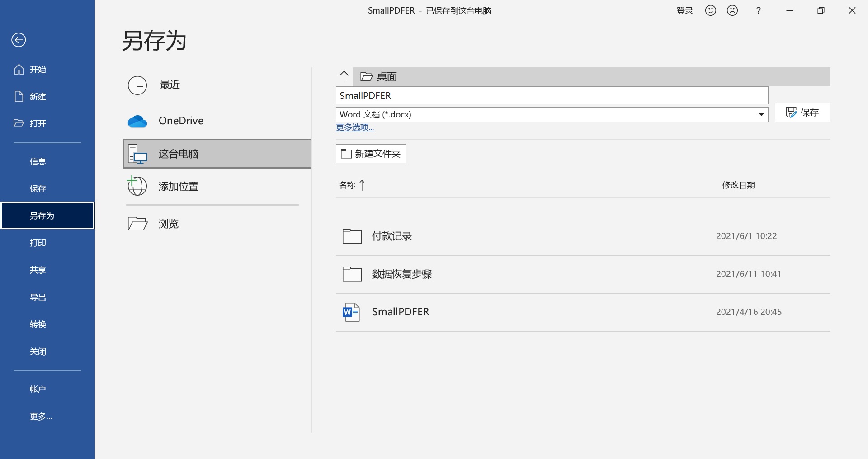
Task: Open the 帐户 page
Action: (38, 389)
